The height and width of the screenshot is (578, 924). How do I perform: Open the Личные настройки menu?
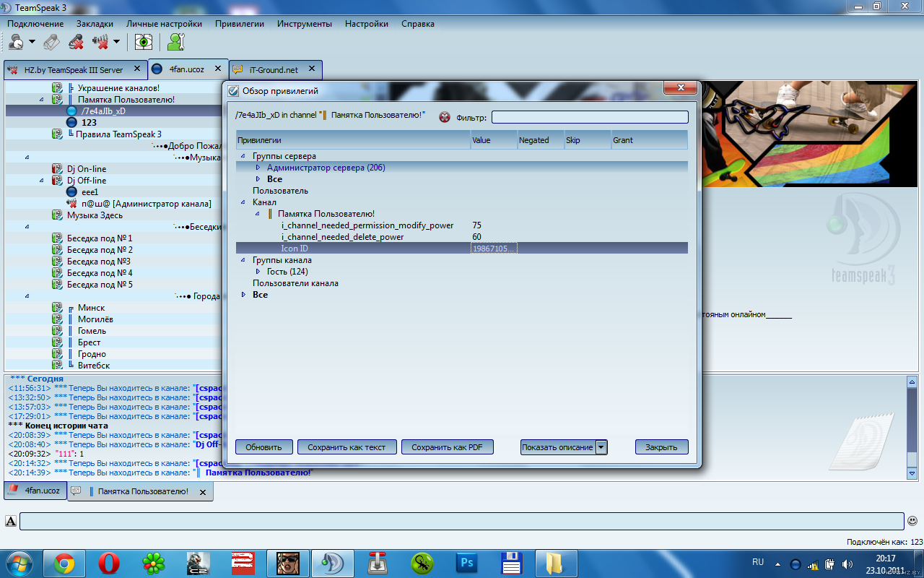(164, 23)
